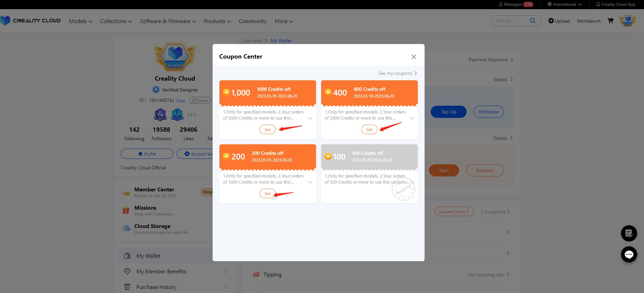
Task: Click the Purchase History icon
Action: click(127, 287)
